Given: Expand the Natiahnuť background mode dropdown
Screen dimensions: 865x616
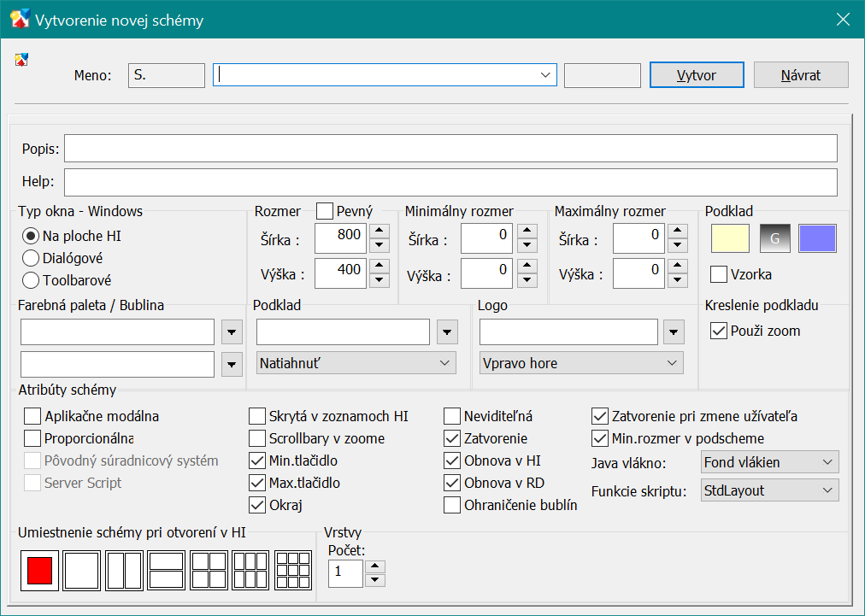Looking at the screenshot, I should pyautogui.click(x=356, y=363).
